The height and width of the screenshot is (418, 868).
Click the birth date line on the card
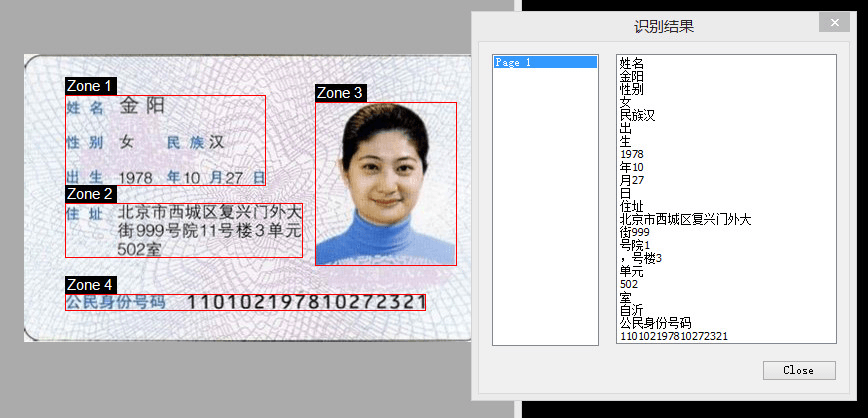coord(190,178)
